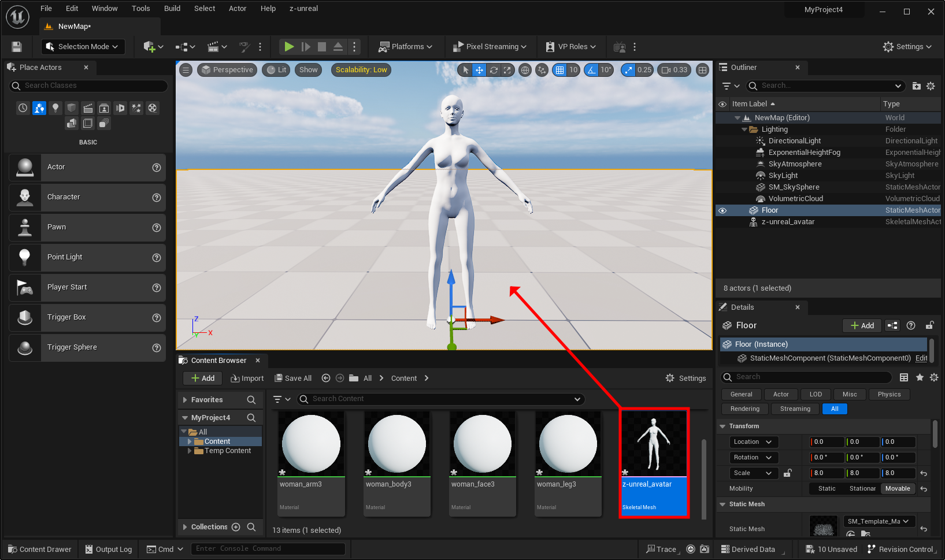This screenshot has height=560, width=945.
Task: Click the Import button in Content Browser
Action: 247,379
